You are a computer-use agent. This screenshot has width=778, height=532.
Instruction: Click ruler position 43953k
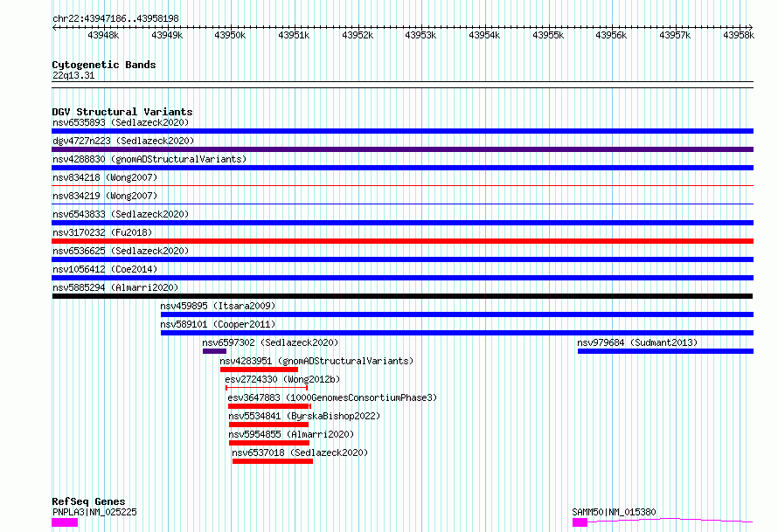[420, 35]
